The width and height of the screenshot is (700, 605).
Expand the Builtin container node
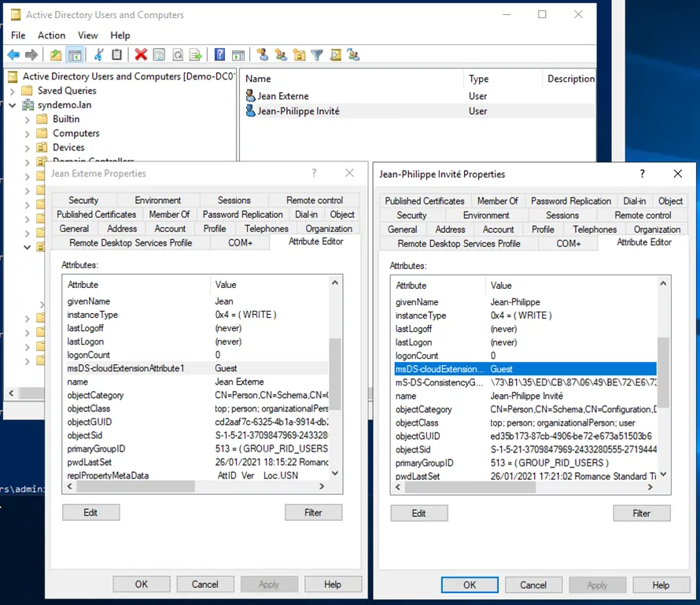tap(28, 120)
